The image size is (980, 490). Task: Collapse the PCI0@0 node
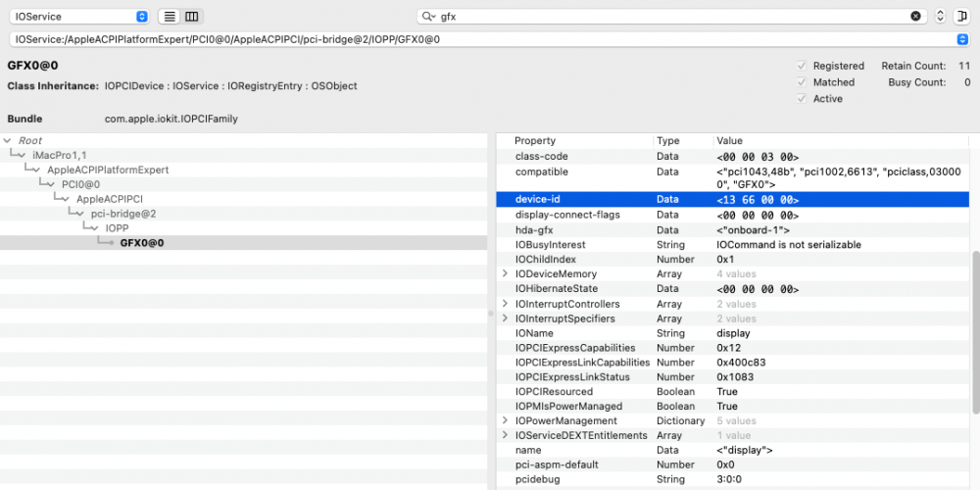(x=51, y=185)
